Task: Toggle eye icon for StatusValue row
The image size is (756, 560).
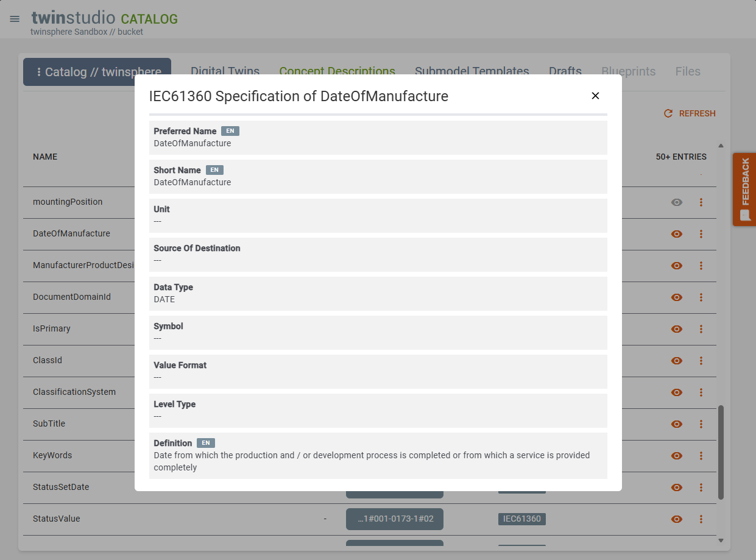Action: (676, 519)
